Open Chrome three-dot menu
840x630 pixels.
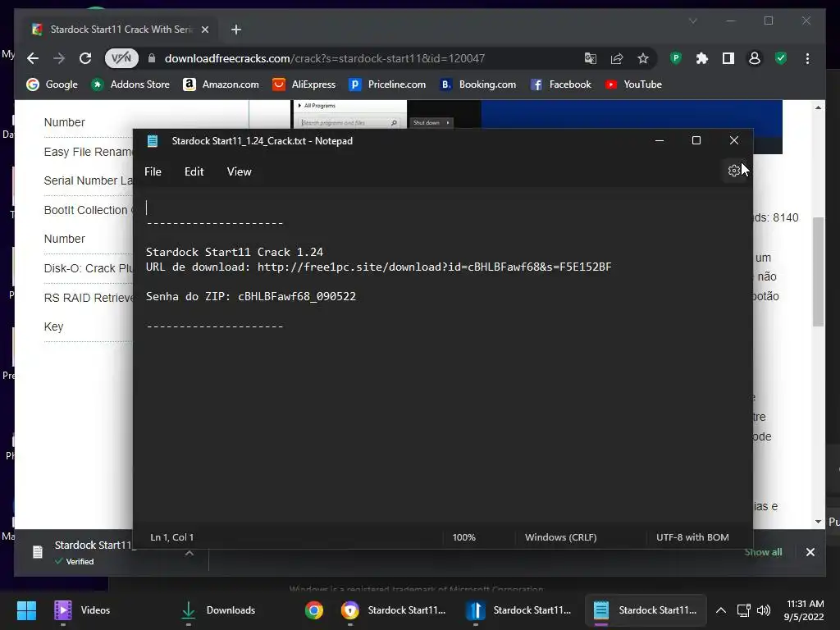click(807, 58)
